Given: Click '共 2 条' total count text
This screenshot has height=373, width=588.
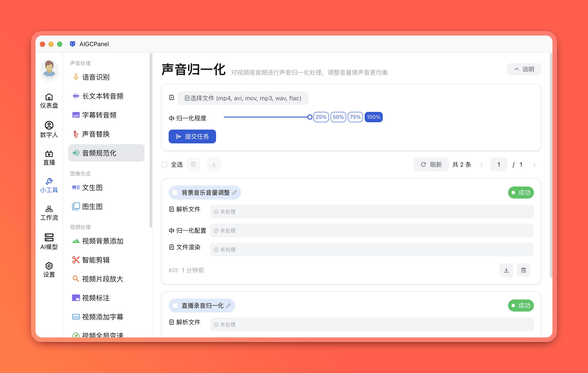Looking at the screenshot, I should 462,165.
